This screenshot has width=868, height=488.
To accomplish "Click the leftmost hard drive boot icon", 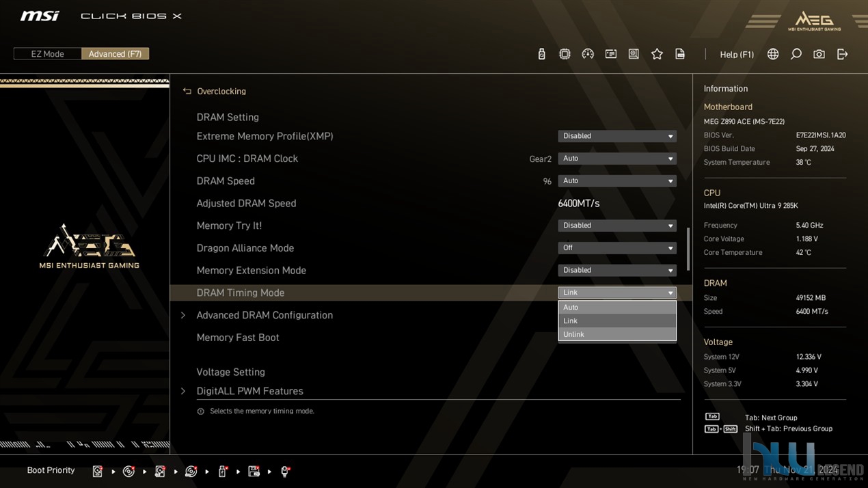I will 98,471.
